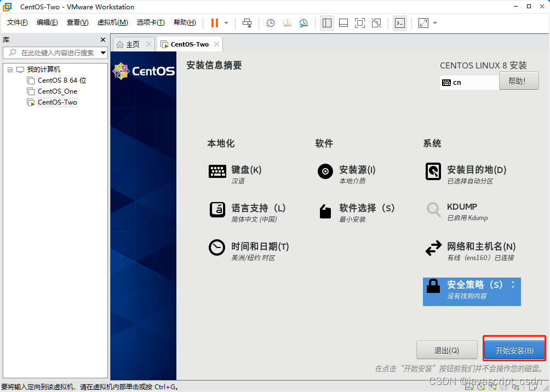Open 语言支持(L) language support settings
Viewport: 550px width, 392px height.
click(x=248, y=213)
